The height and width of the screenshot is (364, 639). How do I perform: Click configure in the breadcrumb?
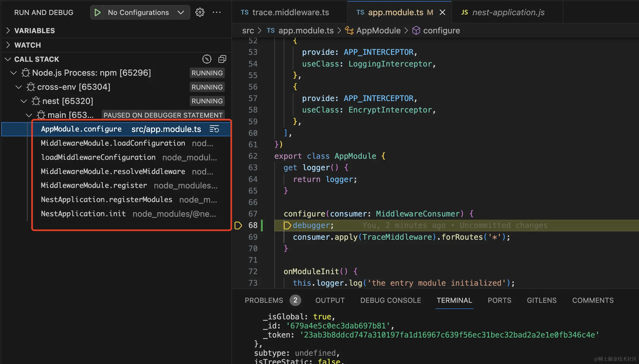442,30
